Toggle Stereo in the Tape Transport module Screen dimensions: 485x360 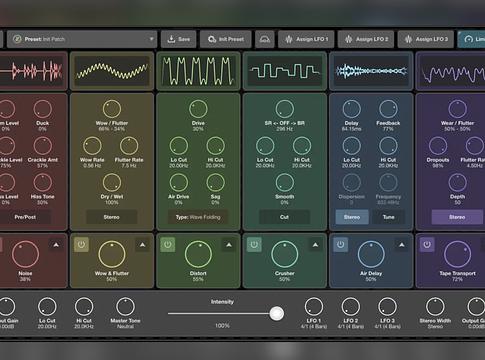pyautogui.click(x=457, y=217)
